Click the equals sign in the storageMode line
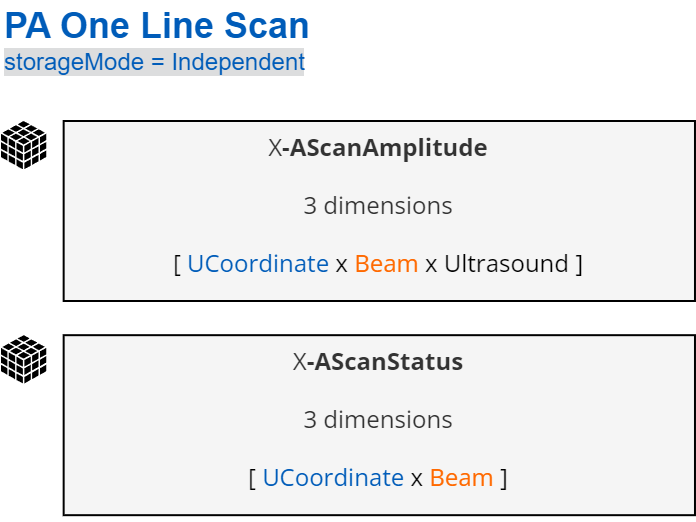Screen dimensions: 696x522 tap(158, 62)
